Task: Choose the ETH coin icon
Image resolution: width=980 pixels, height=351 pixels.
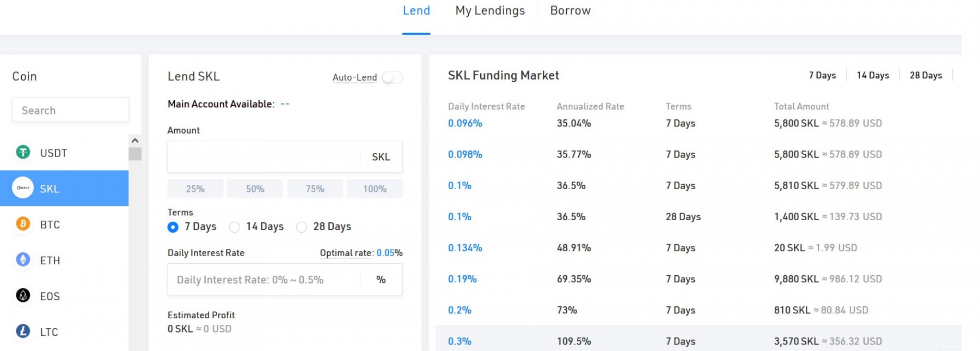Action: click(23, 260)
